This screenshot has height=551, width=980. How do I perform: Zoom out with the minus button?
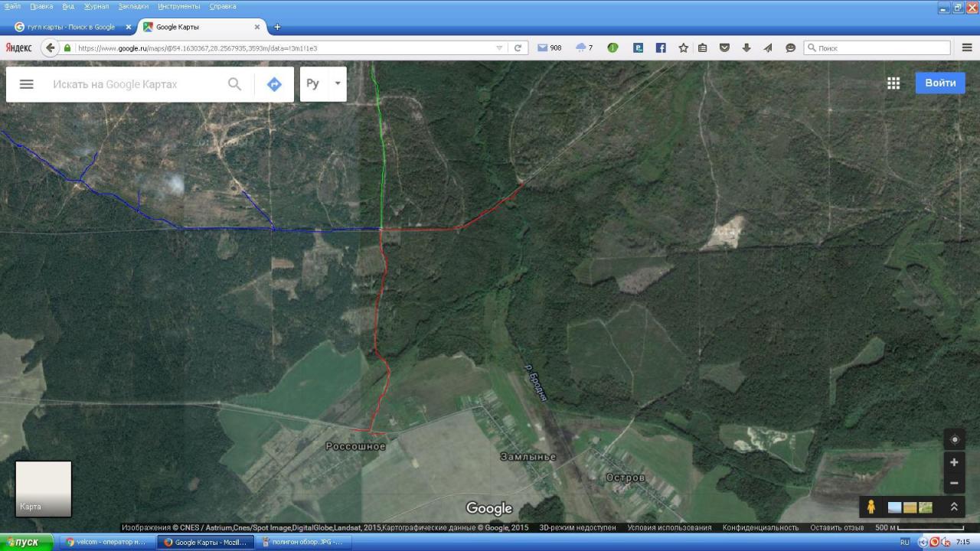[x=954, y=483]
